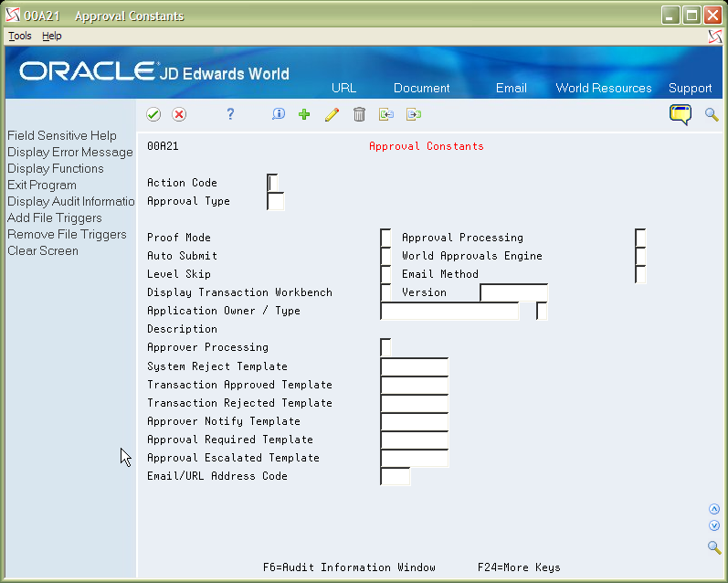The width and height of the screenshot is (728, 583).
Task: Minimize the Approval Constants window
Action: pyautogui.click(x=670, y=16)
